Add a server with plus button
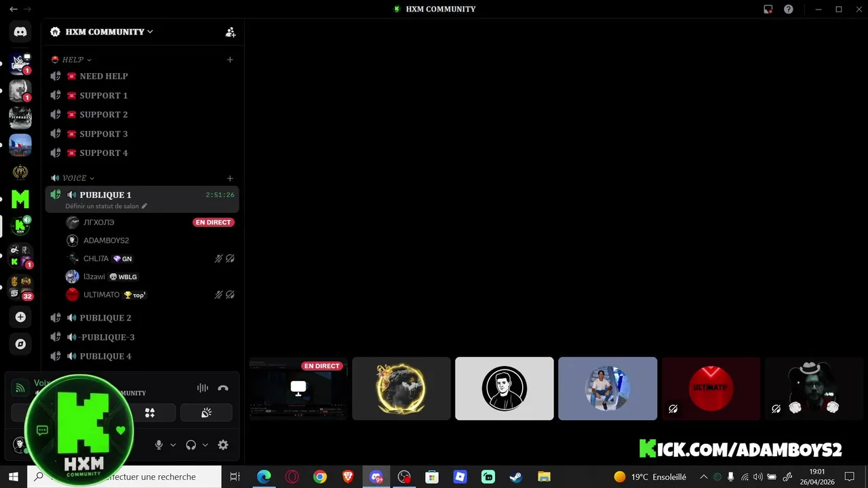Screen dimensions: 868x488 (x=20, y=317)
